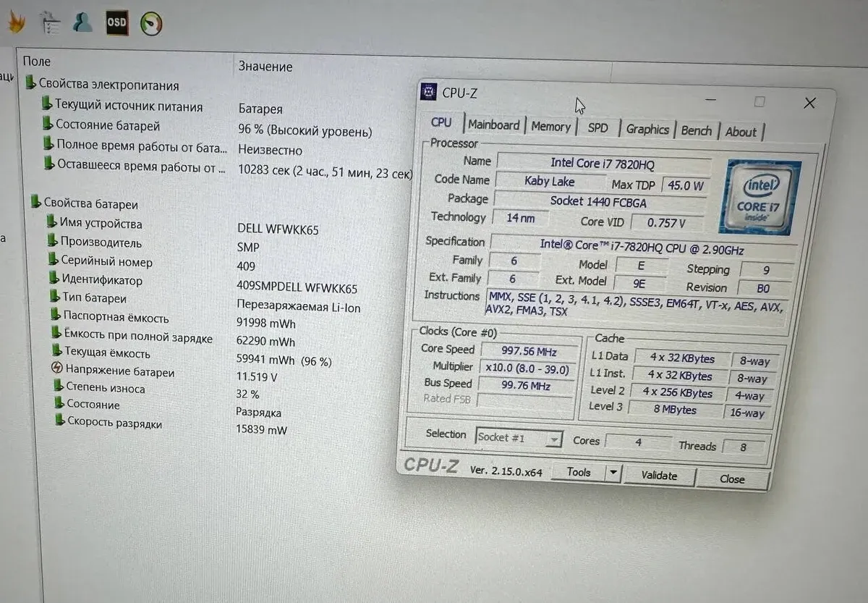
Task: Go to the Graphics tab
Action: (647, 130)
